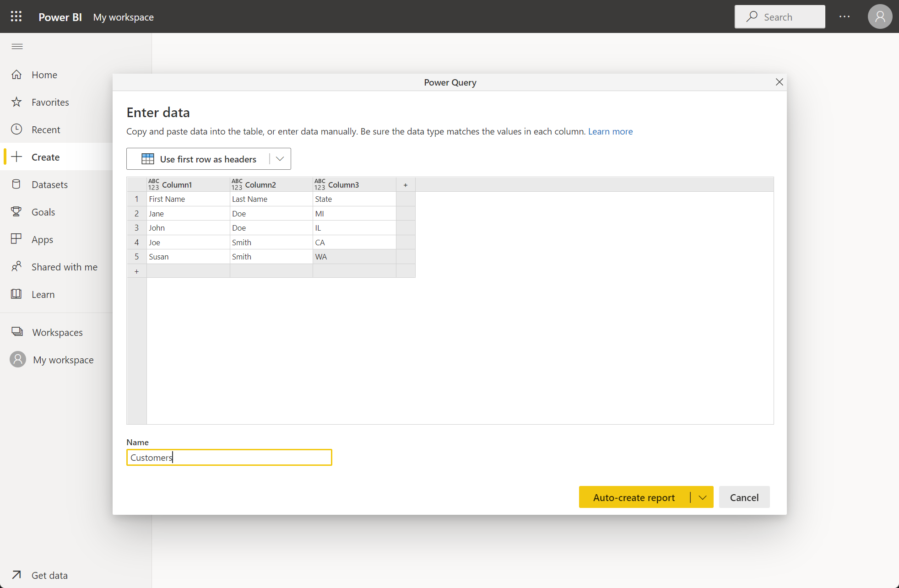Follow the Learn more link
The width and height of the screenshot is (899, 588).
610,131
